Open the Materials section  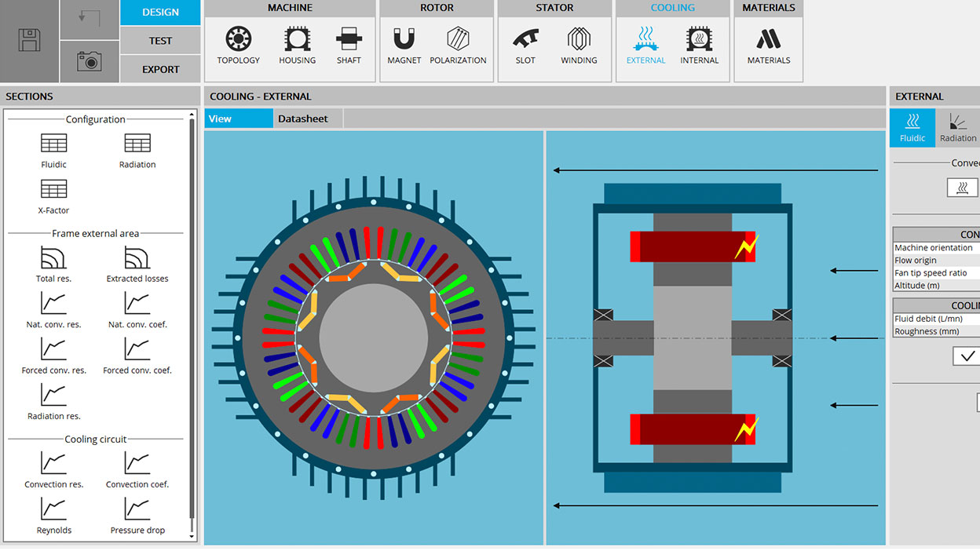click(768, 46)
